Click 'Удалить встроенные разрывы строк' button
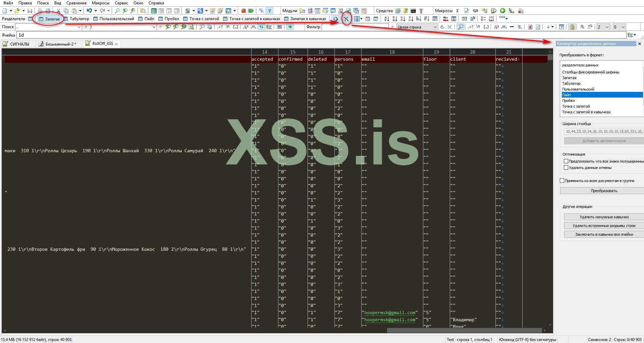This screenshot has width=644, height=343. click(x=604, y=226)
